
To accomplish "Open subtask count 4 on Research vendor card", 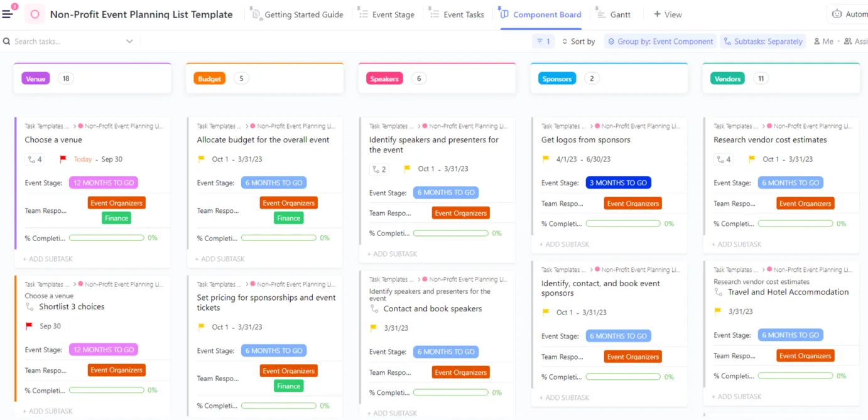I will [723, 159].
